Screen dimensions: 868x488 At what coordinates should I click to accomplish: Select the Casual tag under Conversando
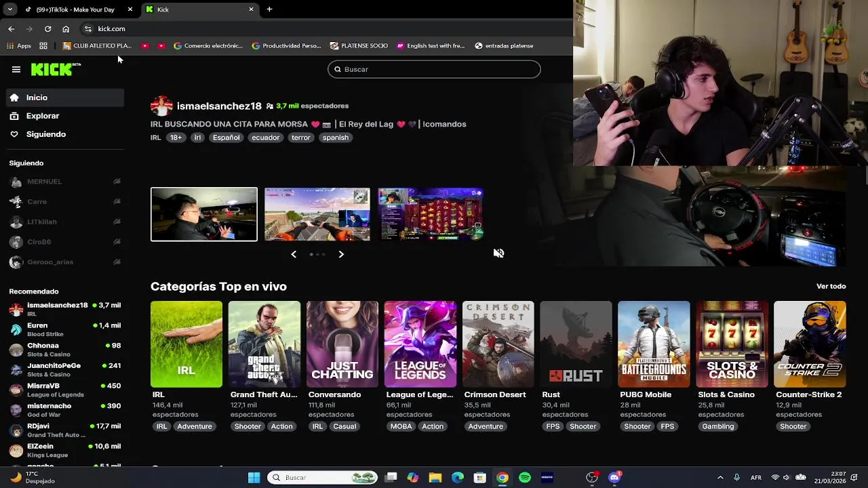coord(344,426)
